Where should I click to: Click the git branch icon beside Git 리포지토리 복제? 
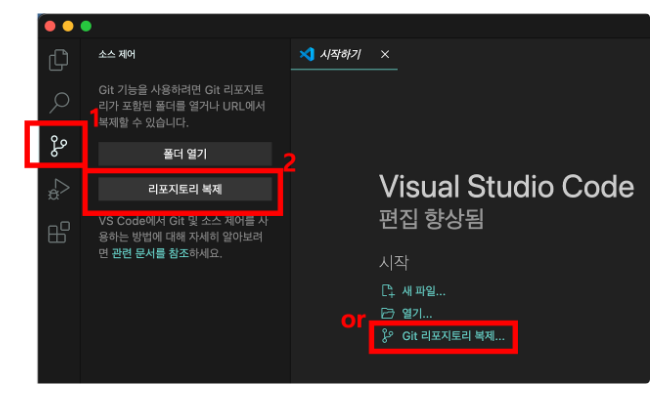coord(387,336)
